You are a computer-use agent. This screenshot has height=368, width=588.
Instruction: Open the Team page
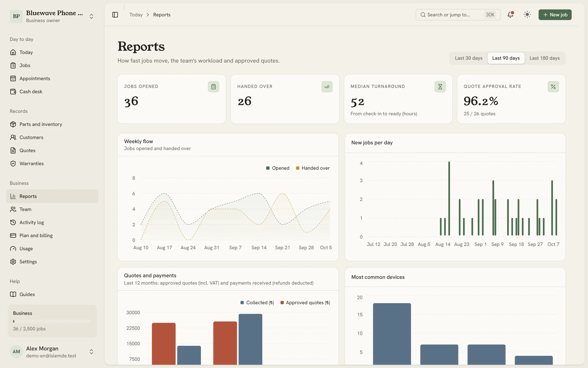[x=52, y=209]
